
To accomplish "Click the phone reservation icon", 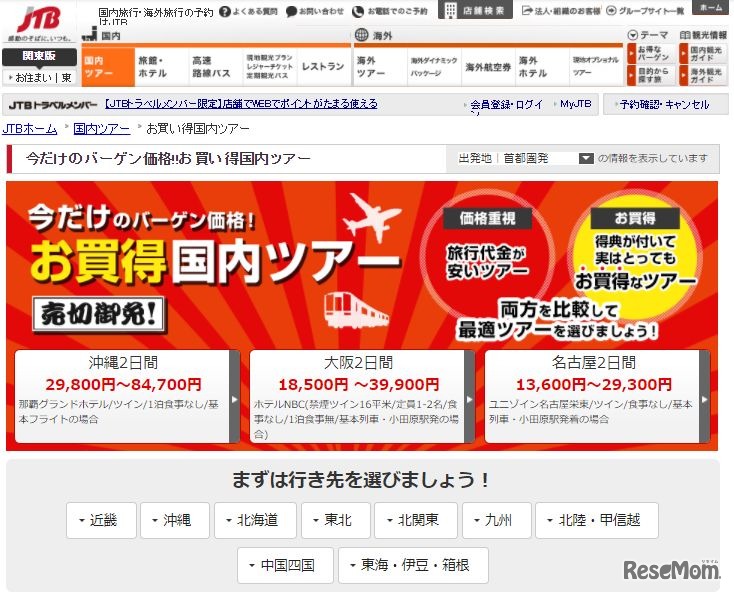I will coord(358,11).
